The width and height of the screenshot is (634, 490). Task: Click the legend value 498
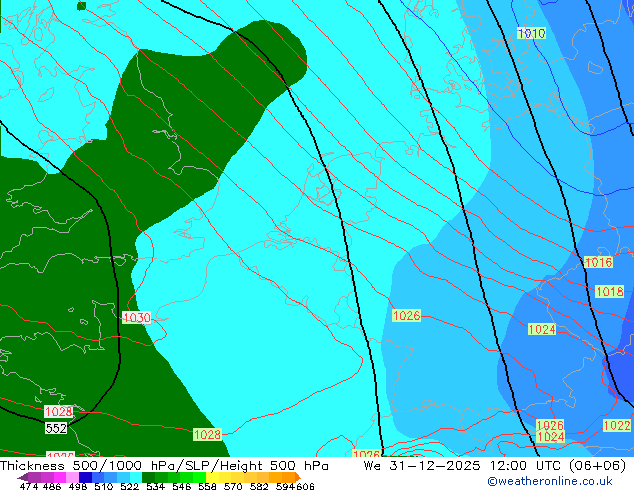click(76, 486)
